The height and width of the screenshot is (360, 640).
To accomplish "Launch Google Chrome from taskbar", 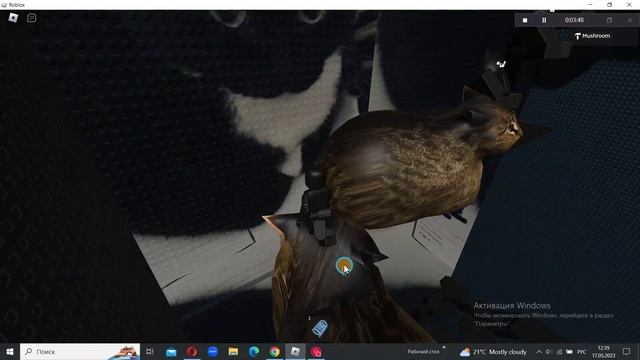I will [x=275, y=351].
